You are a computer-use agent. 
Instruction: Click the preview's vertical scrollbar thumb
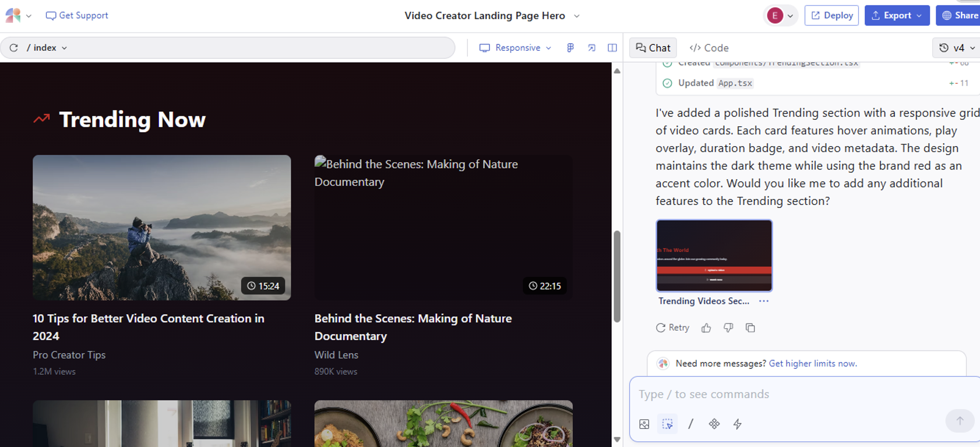point(617,276)
